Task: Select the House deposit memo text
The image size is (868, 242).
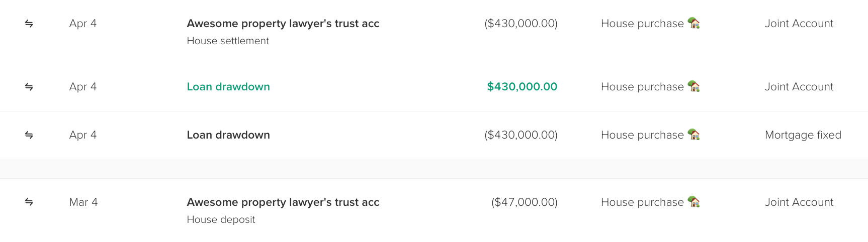Action: [221, 220]
